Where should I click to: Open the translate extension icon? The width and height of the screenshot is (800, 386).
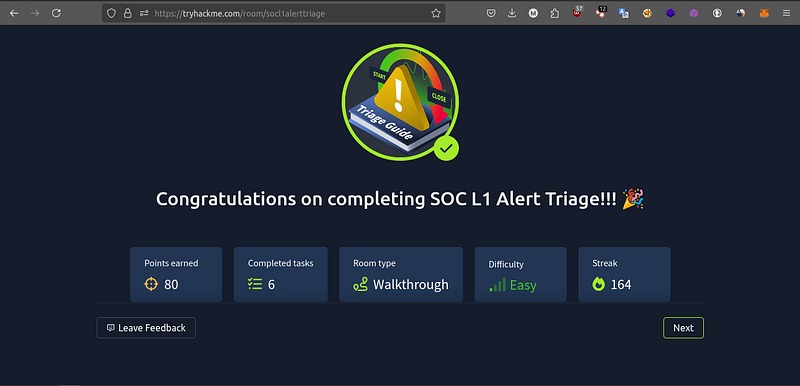tap(623, 14)
